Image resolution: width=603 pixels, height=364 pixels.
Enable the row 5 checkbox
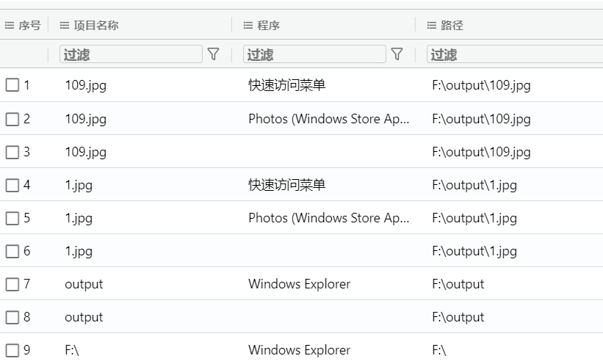point(12,218)
